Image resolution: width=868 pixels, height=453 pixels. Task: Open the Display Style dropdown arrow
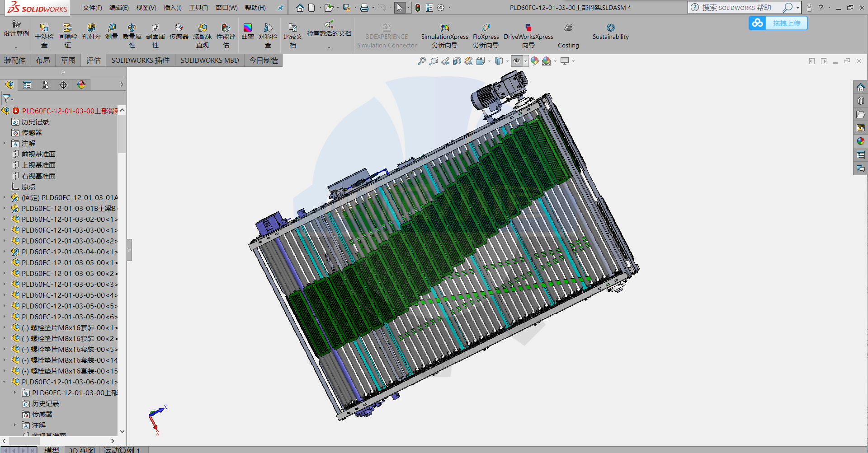coord(507,61)
